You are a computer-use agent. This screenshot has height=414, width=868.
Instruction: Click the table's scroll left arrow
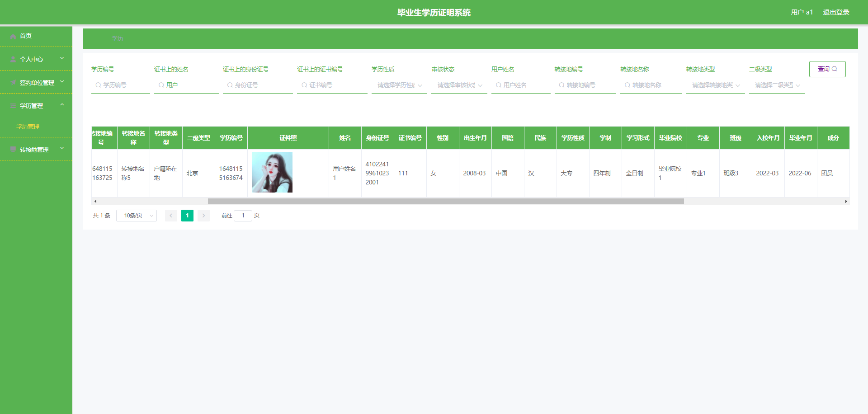[x=95, y=201]
